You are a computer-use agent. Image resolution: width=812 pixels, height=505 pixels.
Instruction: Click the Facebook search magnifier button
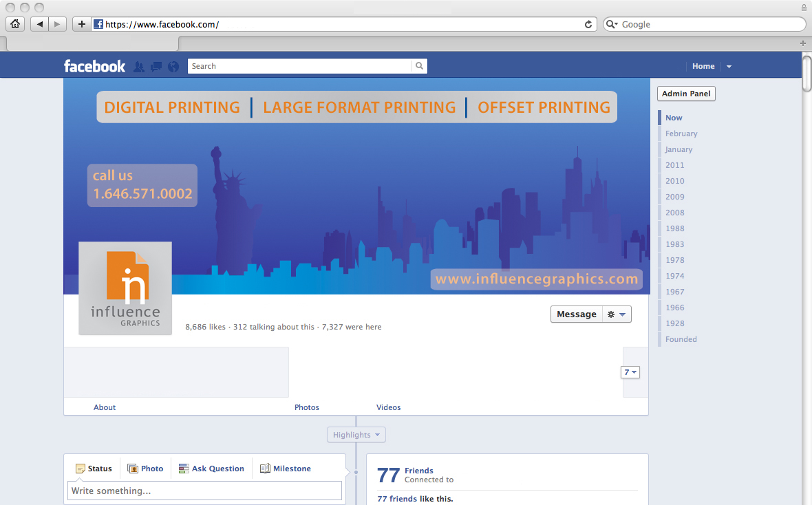click(420, 66)
